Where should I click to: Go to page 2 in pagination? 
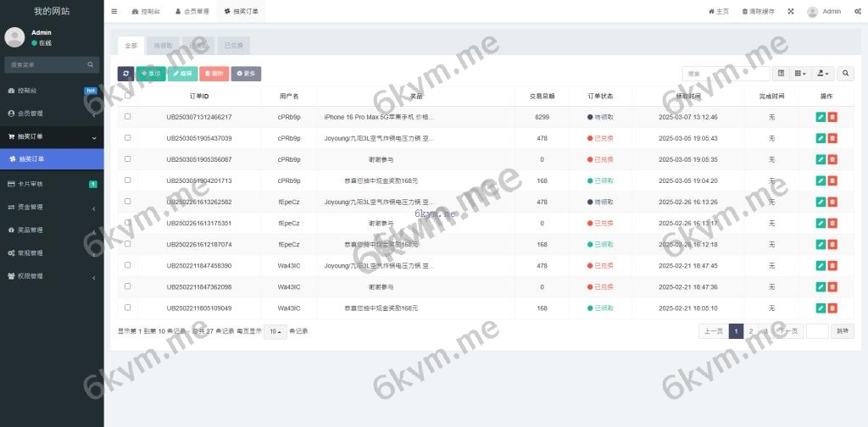[x=751, y=331]
